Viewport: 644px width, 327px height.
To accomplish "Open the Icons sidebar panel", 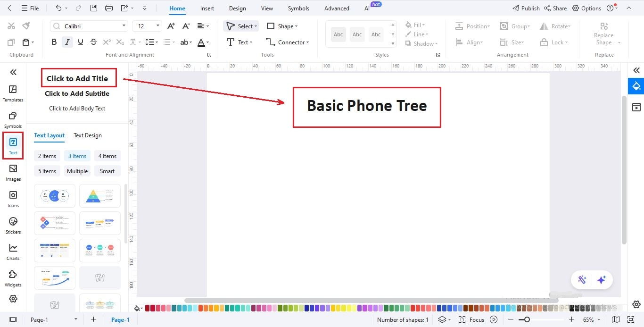I will click(x=13, y=199).
